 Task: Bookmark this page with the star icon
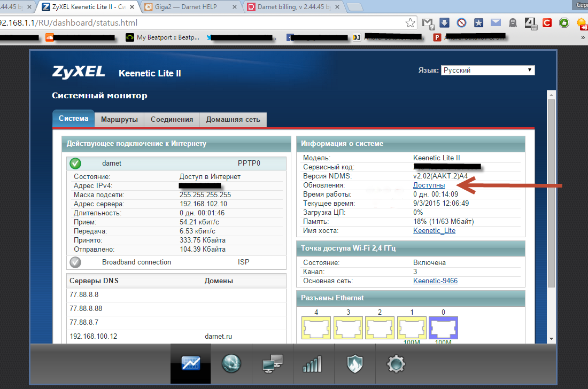tap(410, 23)
